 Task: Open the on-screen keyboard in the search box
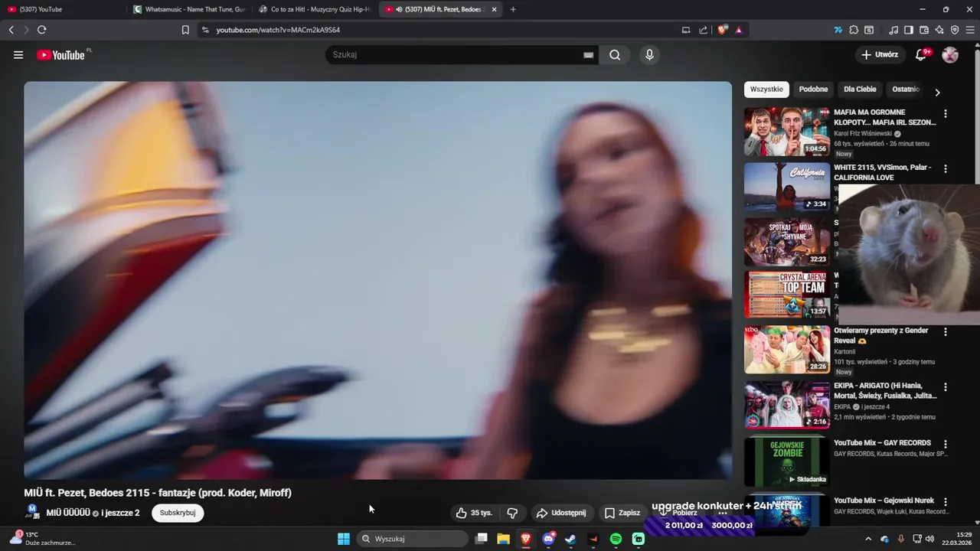click(x=589, y=55)
